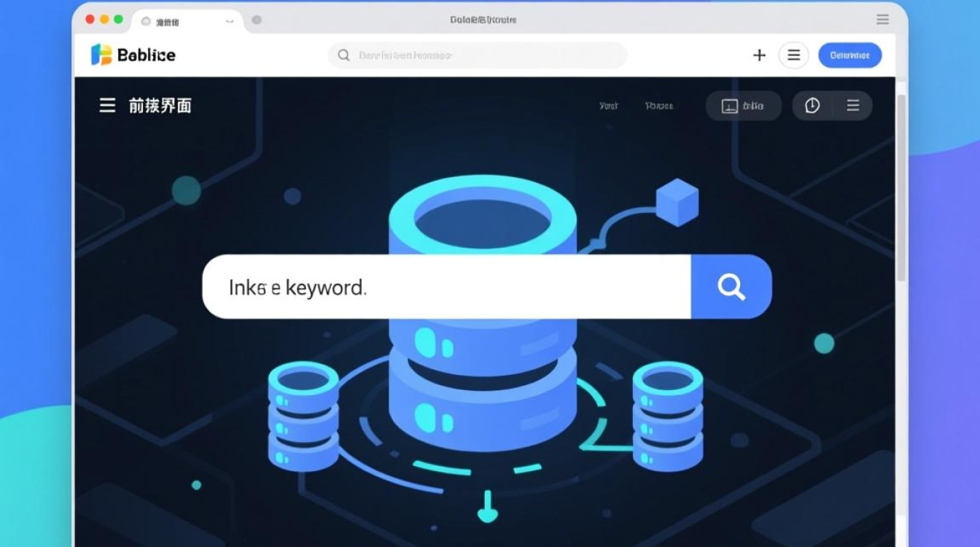The height and width of the screenshot is (547, 980).
Task: Click the small circle next to the tab
Action: (257, 20)
